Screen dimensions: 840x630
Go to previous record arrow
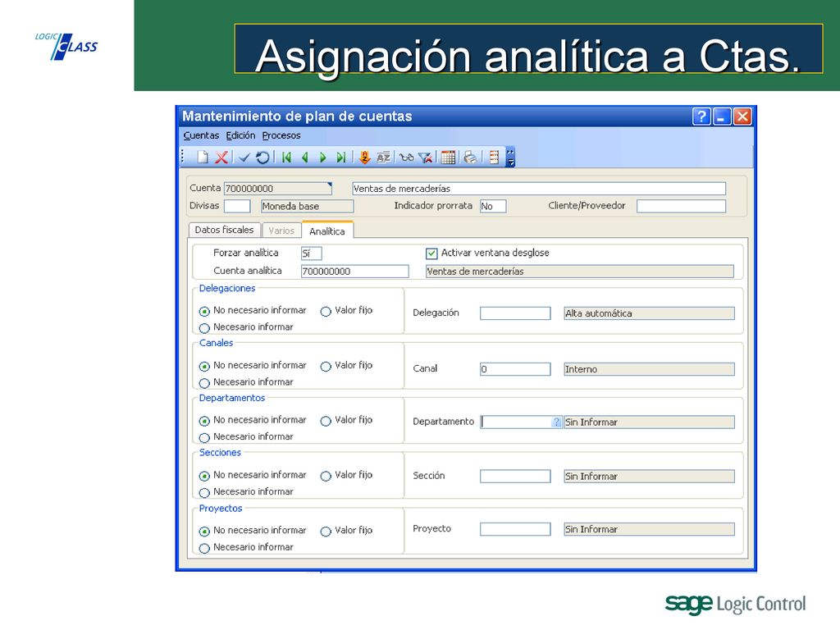click(305, 157)
